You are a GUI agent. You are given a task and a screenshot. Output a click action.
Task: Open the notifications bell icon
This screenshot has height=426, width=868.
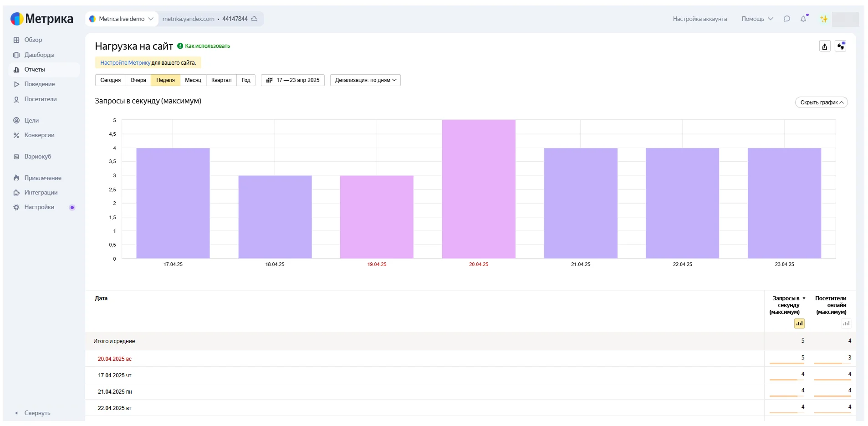coord(803,19)
